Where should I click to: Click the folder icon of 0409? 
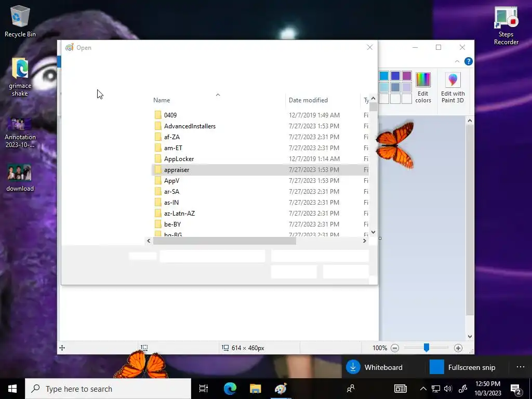pyautogui.click(x=158, y=115)
